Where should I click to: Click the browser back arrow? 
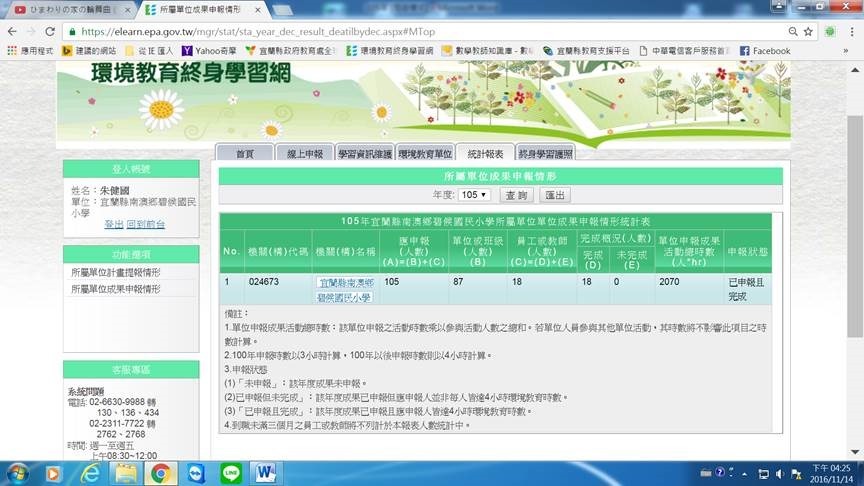point(13,31)
